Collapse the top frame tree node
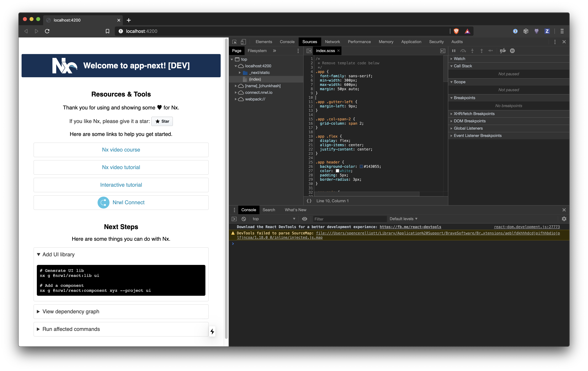This screenshot has width=588, height=371. [x=232, y=59]
